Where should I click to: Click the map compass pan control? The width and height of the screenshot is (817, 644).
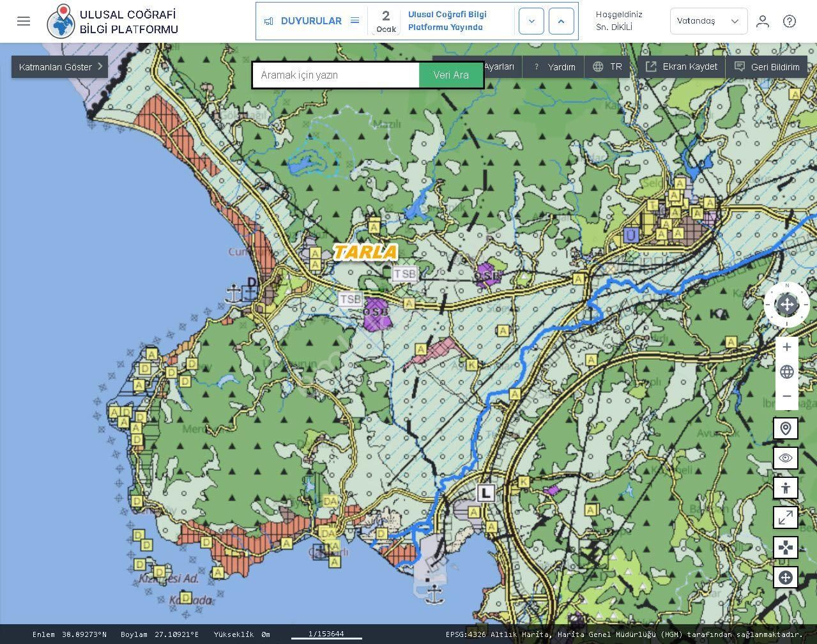coord(786,305)
